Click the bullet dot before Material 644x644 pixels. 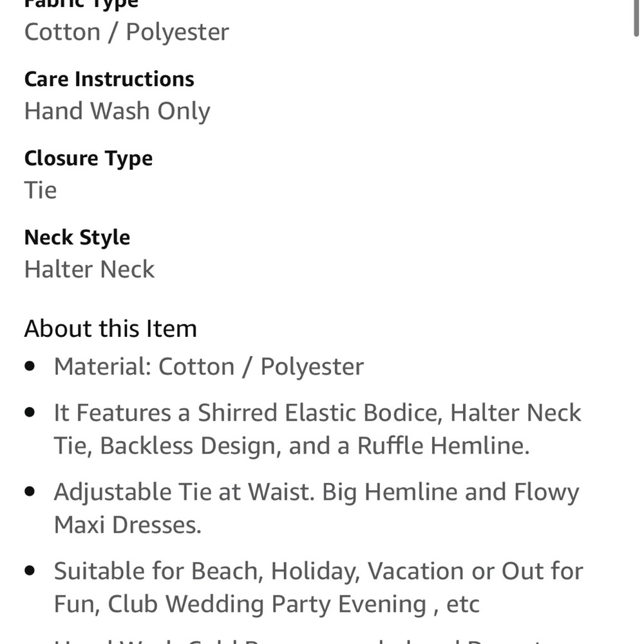click(x=30, y=366)
